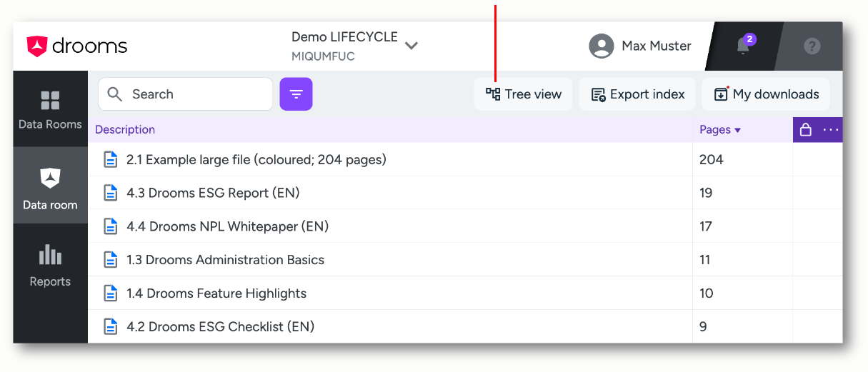Click file icon of 1.4 Feature Highlights
868x372 pixels.
(111, 293)
